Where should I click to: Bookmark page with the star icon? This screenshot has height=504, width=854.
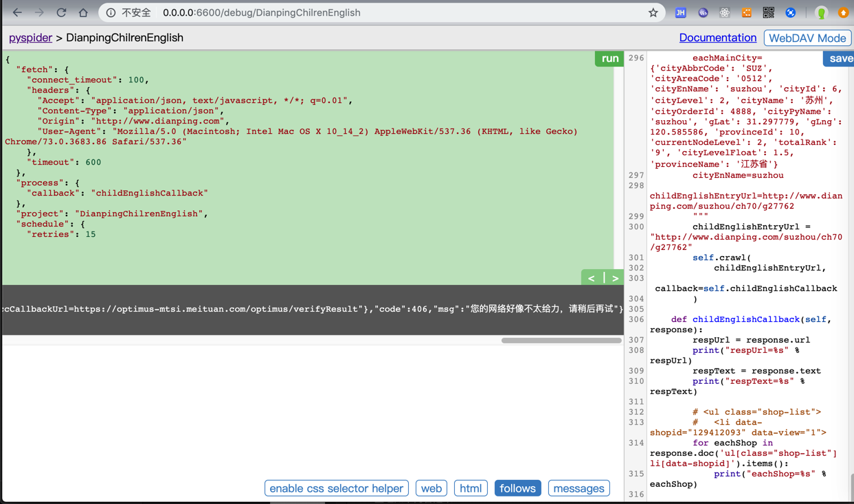[x=653, y=12]
